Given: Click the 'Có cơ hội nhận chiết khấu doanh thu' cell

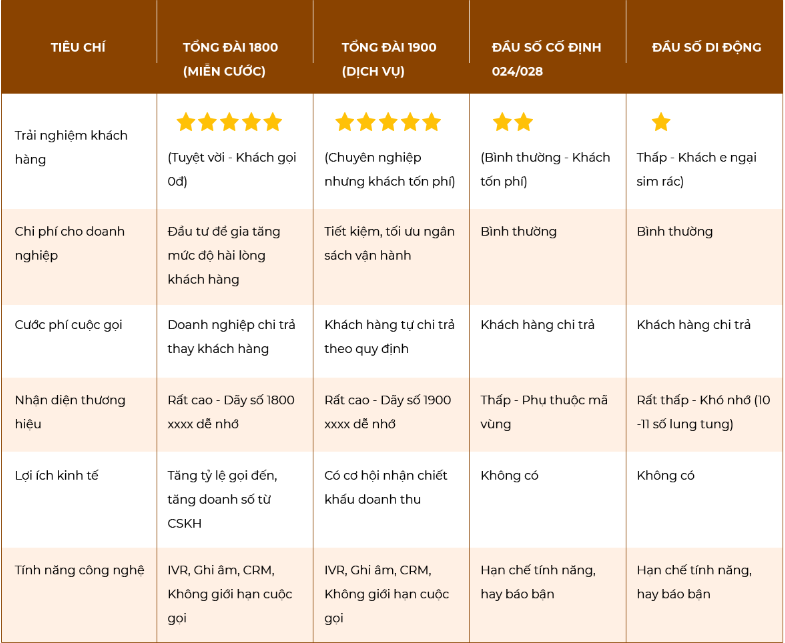Looking at the screenshot, I should 386,487.
